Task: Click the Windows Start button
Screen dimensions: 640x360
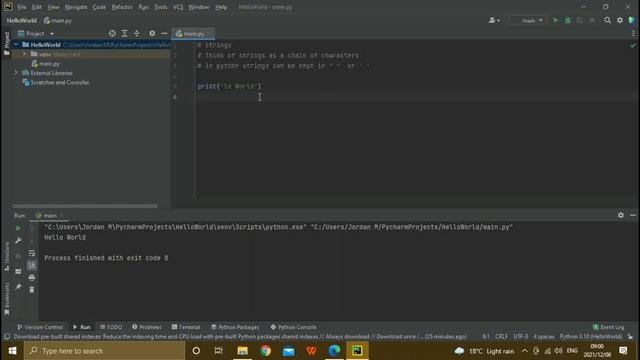Action: click(12, 351)
